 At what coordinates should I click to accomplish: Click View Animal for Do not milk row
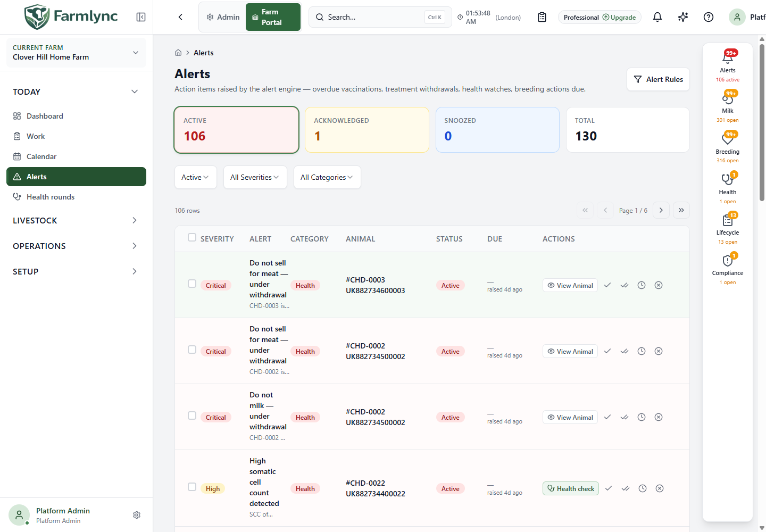(x=570, y=417)
